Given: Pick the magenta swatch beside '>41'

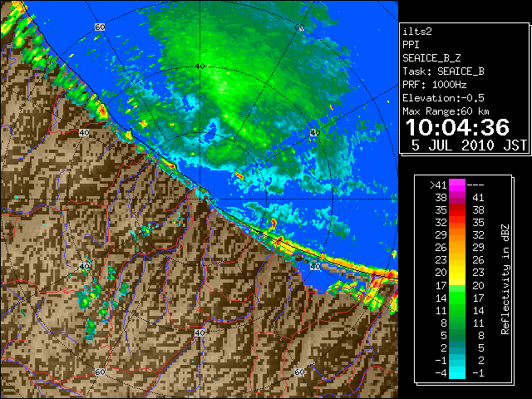Looking at the screenshot, I should tap(457, 185).
